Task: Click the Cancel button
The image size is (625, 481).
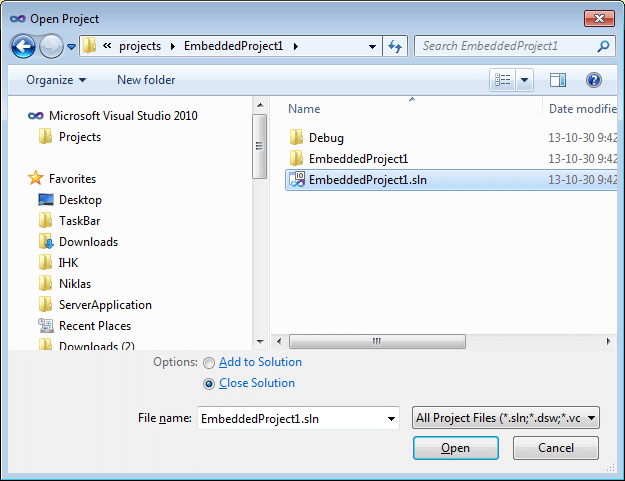Action: [556, 448]
